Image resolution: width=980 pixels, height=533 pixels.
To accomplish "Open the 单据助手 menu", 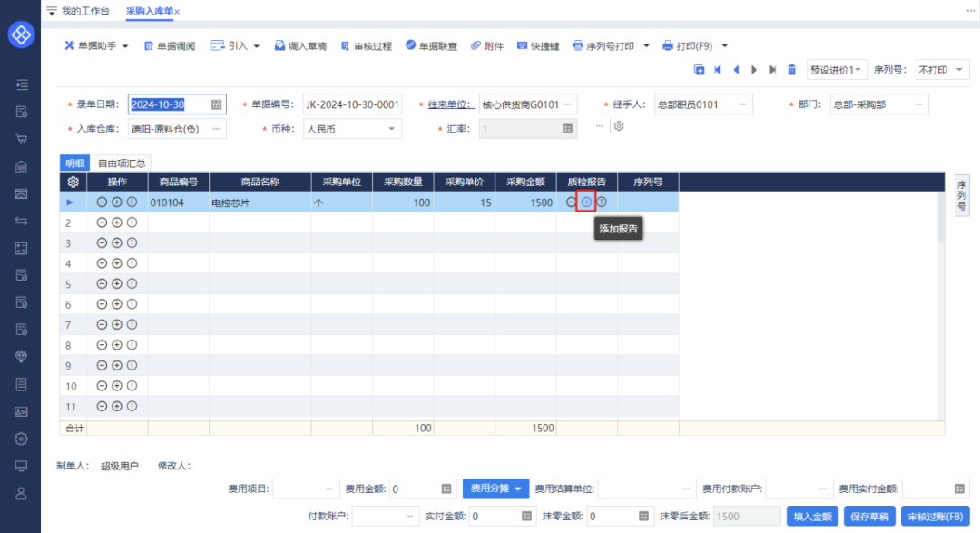I will tap(97, 45).
